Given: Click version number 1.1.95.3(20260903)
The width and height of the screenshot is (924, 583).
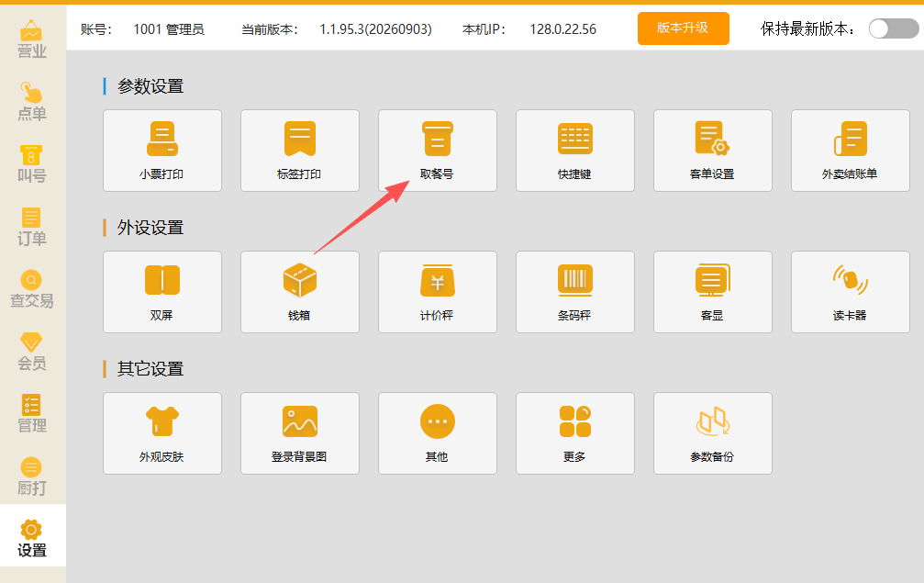Looking at the screenshot, I should coord(375,28).
